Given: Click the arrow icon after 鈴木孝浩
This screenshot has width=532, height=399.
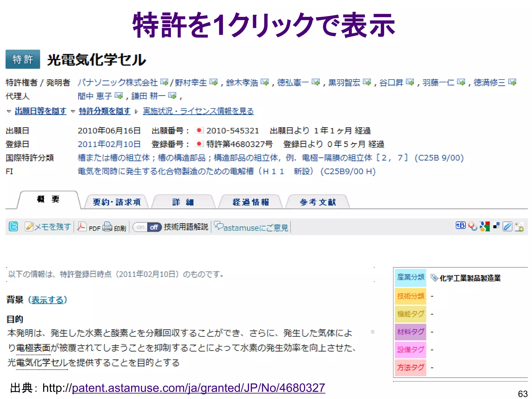Looking at the screenshot, I should pos(264,82).
